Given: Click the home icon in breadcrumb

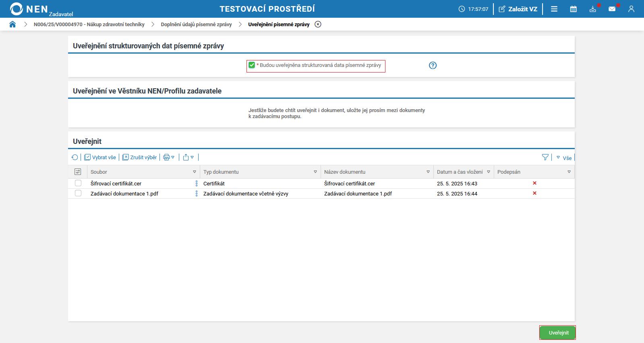Looking at the screenshot, I should [12, 24].
